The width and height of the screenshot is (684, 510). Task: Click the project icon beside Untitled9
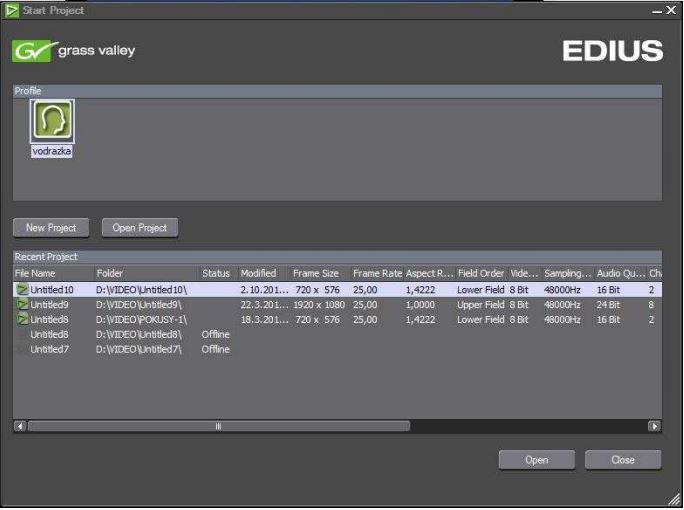(x=22, y=305)
